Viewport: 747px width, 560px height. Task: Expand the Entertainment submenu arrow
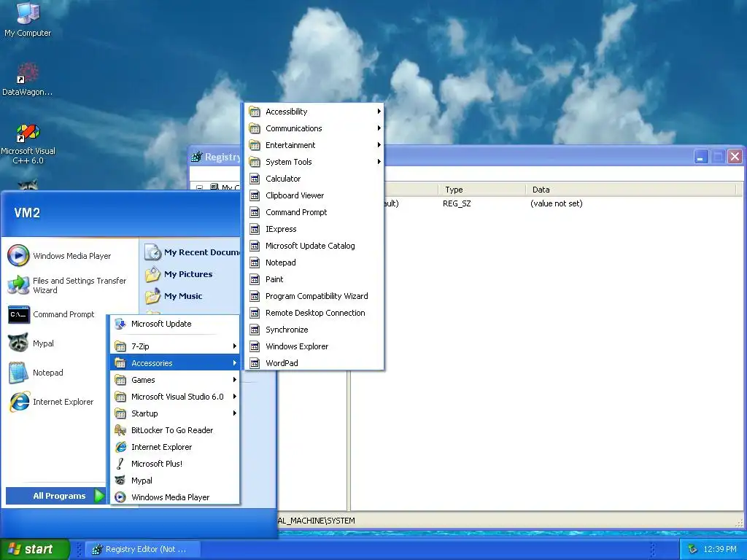(x=379, y=145)
